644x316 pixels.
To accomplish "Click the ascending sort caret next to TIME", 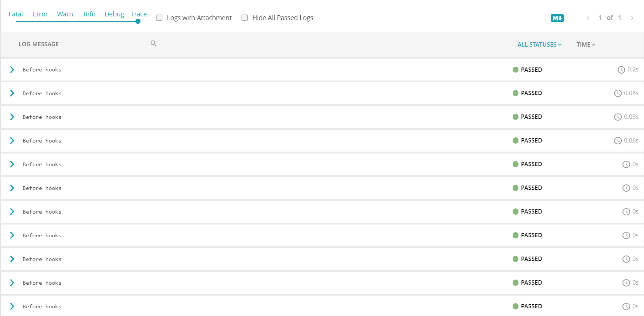I will (x=594, y=44).
